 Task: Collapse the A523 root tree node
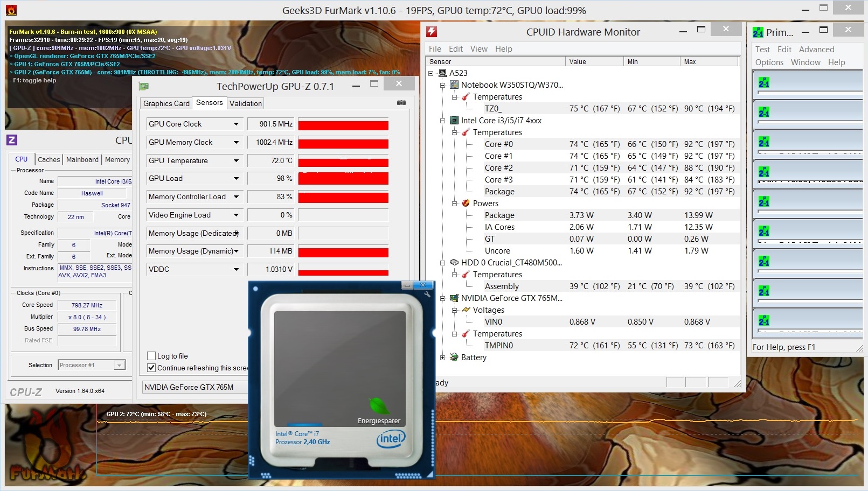point(431,73)
